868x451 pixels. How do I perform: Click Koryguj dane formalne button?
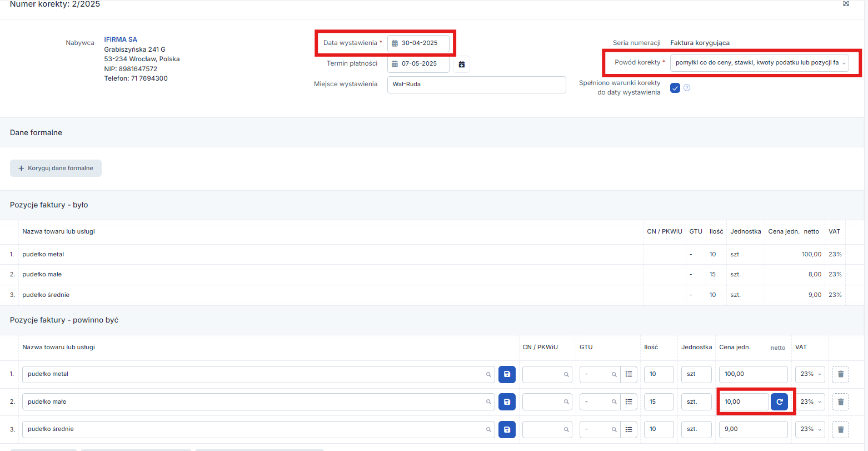(x=56, y=168)
